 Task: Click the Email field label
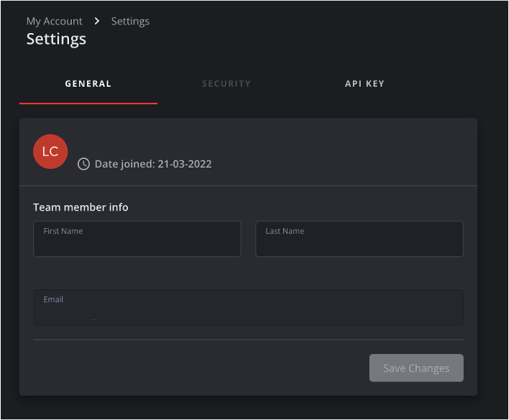coord(53,299)
